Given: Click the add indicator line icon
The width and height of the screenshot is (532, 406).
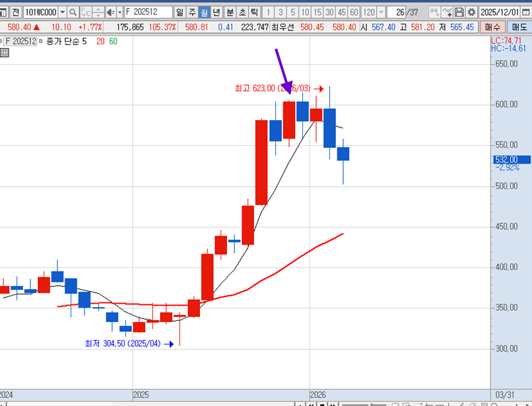Looking at the screenshot, I should tap(447, 13).
